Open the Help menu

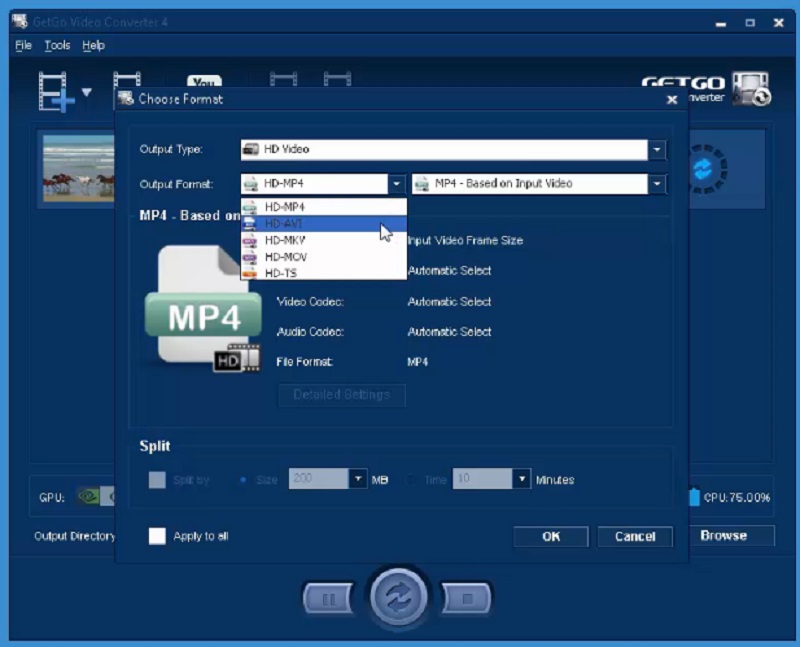[x=93, y=45]
